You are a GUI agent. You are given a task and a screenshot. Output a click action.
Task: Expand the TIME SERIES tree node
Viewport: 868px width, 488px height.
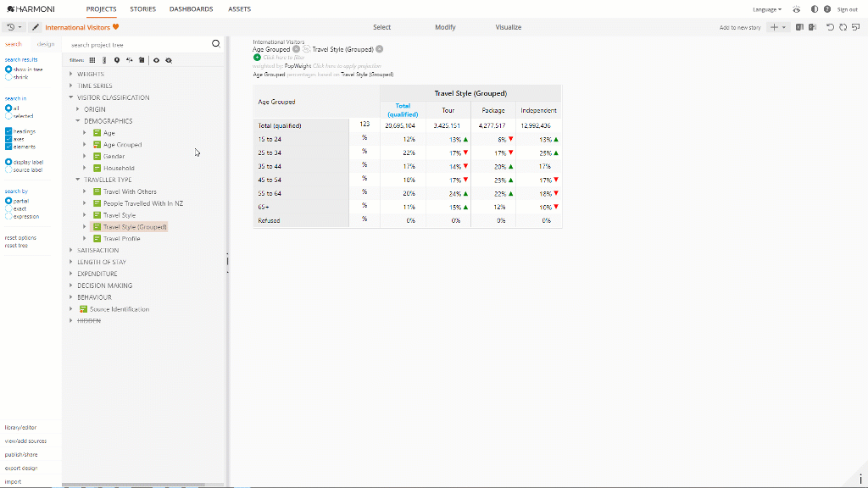(71, 86)
